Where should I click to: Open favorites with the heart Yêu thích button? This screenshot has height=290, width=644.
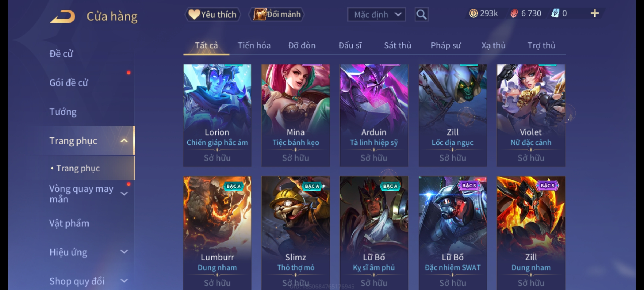tap(212, 14)
